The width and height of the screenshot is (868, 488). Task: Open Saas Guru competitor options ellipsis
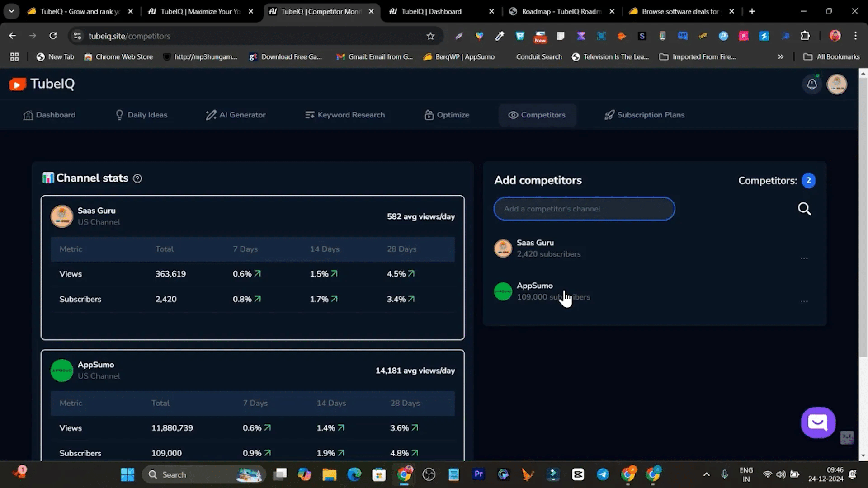coord(804,258)
